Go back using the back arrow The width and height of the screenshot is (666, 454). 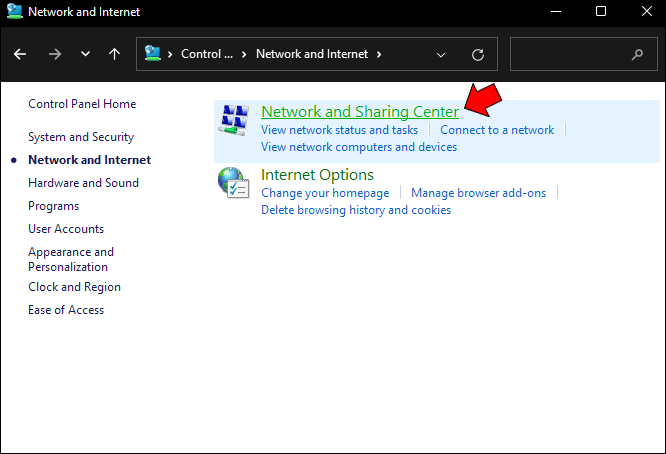click(x=21, y=54)
